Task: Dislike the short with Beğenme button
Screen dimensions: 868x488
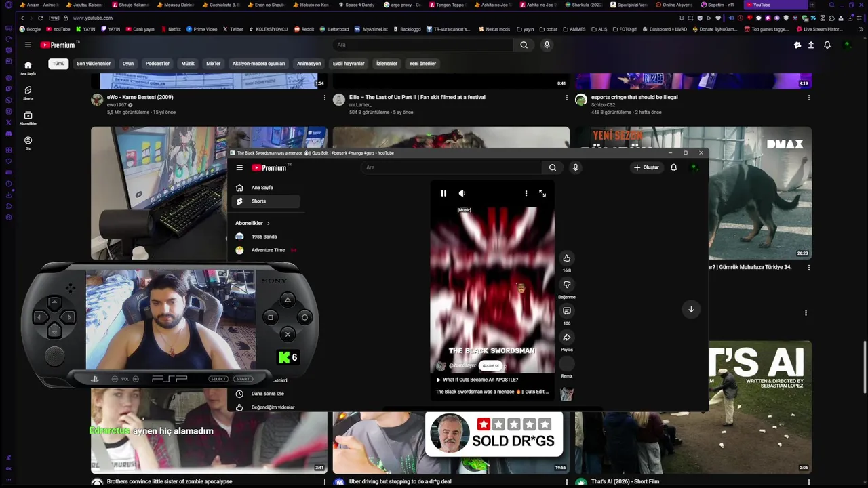Action: (x=567, y=285)
